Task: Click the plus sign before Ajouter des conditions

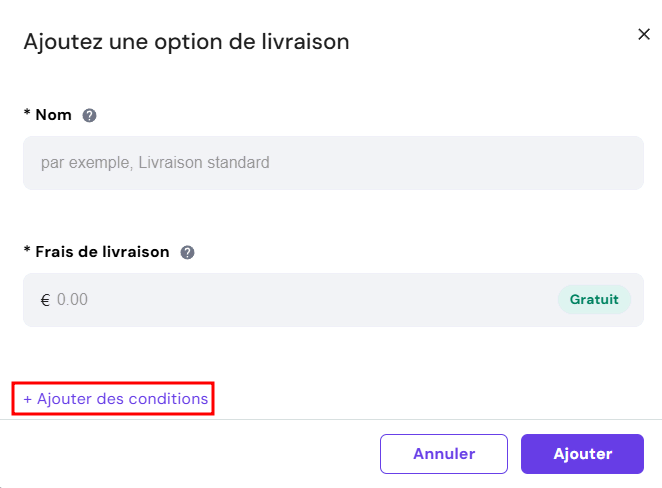Action: 27,399
